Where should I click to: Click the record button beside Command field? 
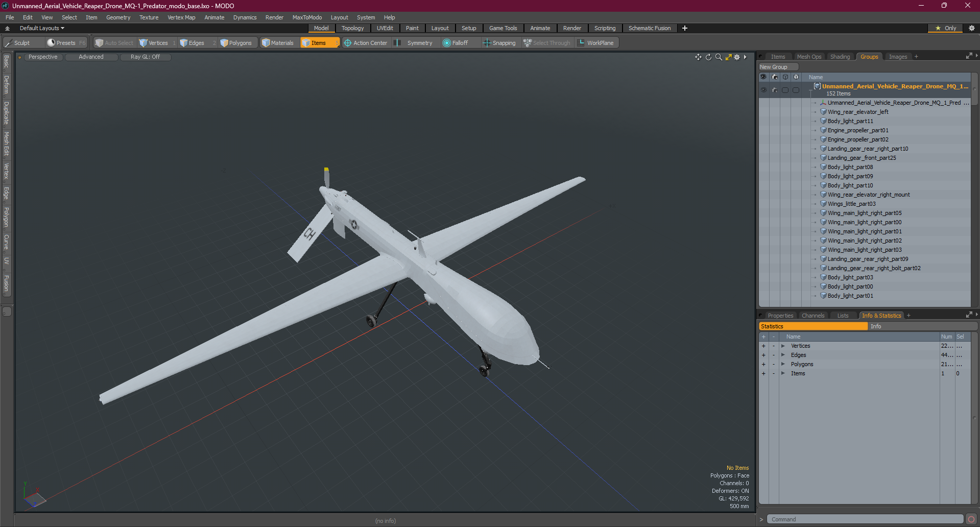(x=971, y=519)
